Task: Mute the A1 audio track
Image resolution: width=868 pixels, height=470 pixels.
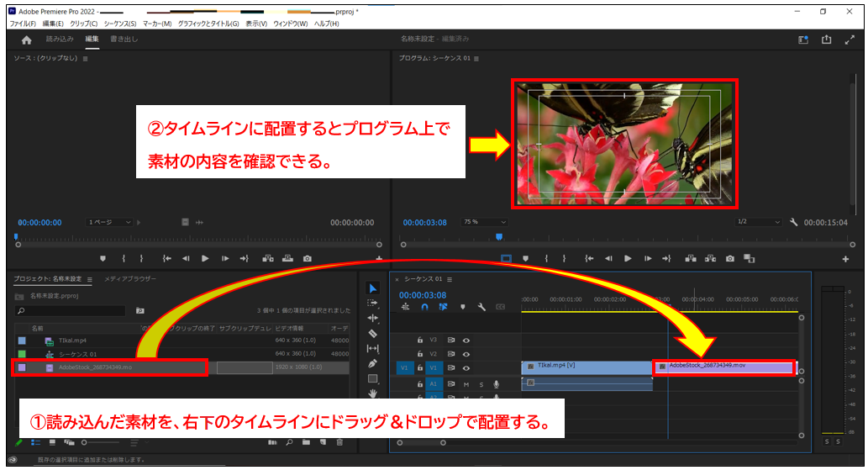Action: tap(466, 384)
